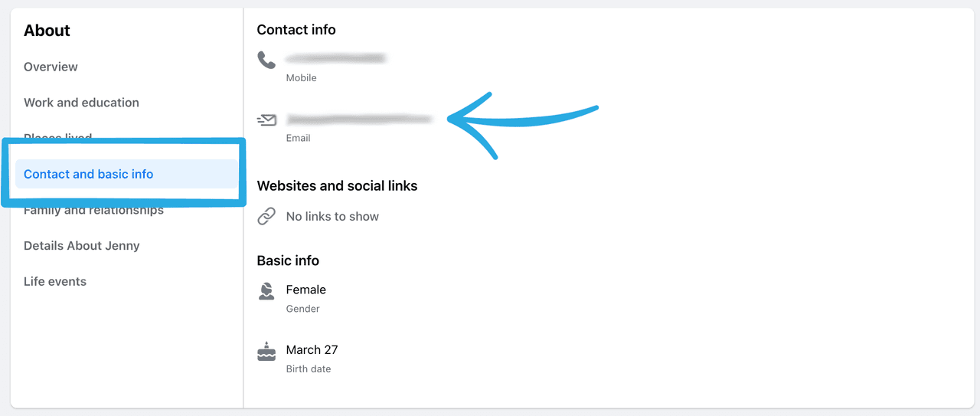
Task: Click the Websites and social links heading
Action: pyautogui.click(x=337, y=186)
